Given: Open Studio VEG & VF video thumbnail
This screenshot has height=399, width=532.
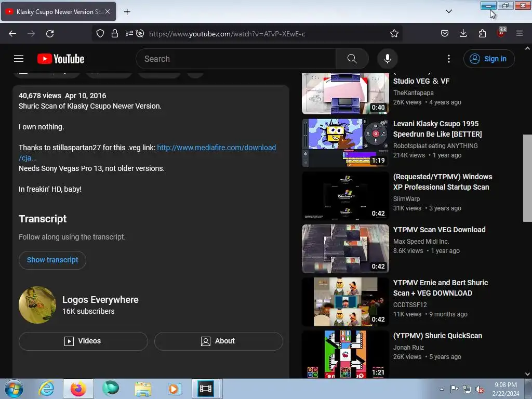Looking at the screenshot, I should click(345, 94).
